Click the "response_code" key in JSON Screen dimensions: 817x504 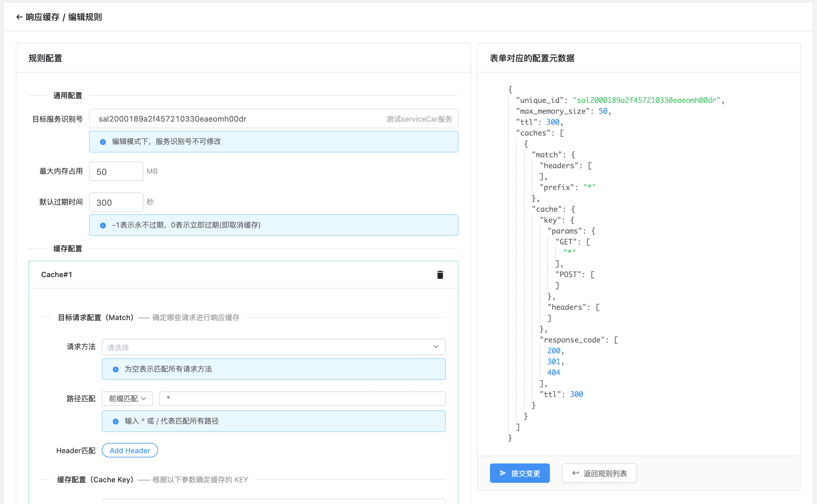(x=572, y=340)
